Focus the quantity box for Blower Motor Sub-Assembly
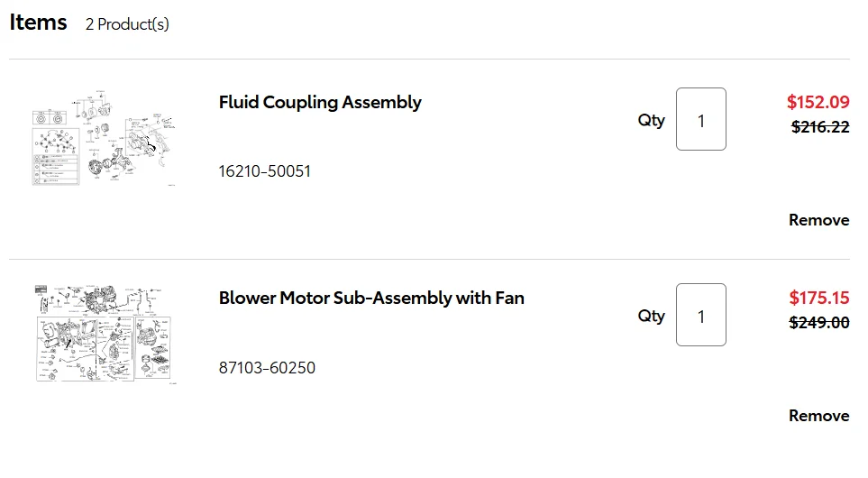Image resolution: width=868 pixels, height=478 pixels. click(701, 315)
